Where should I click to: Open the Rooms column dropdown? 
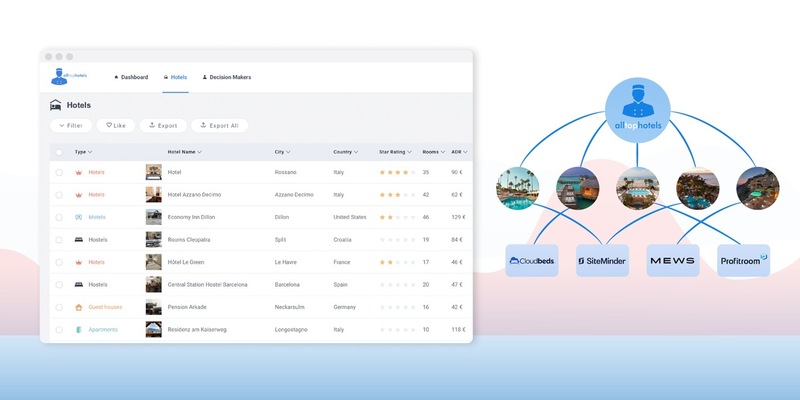[434, 152]
